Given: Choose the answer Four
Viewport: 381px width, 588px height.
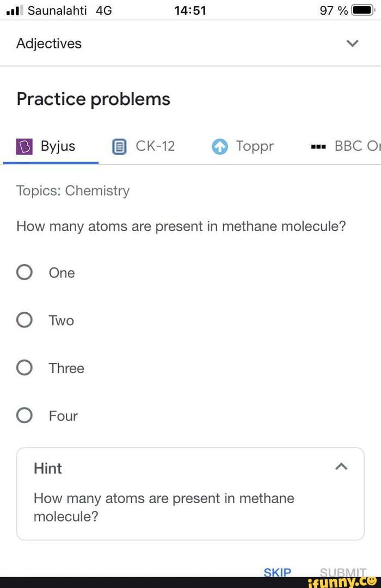Looking at the screenshot, I should (24, 415).
